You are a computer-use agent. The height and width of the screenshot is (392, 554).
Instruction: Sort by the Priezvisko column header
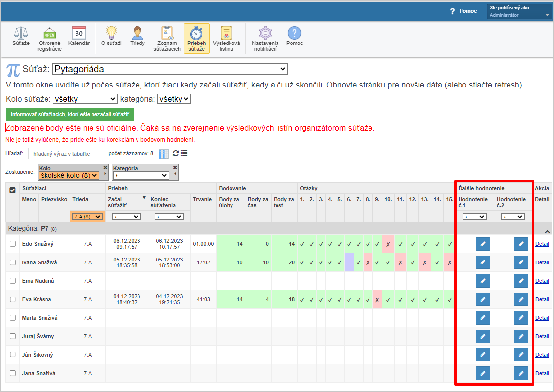pos(54,200)
